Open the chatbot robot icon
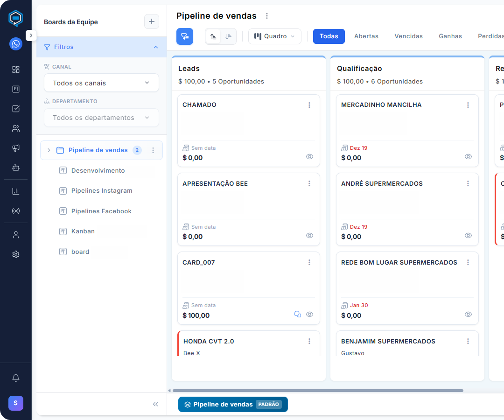504x420 pixels. click(16, 168)
